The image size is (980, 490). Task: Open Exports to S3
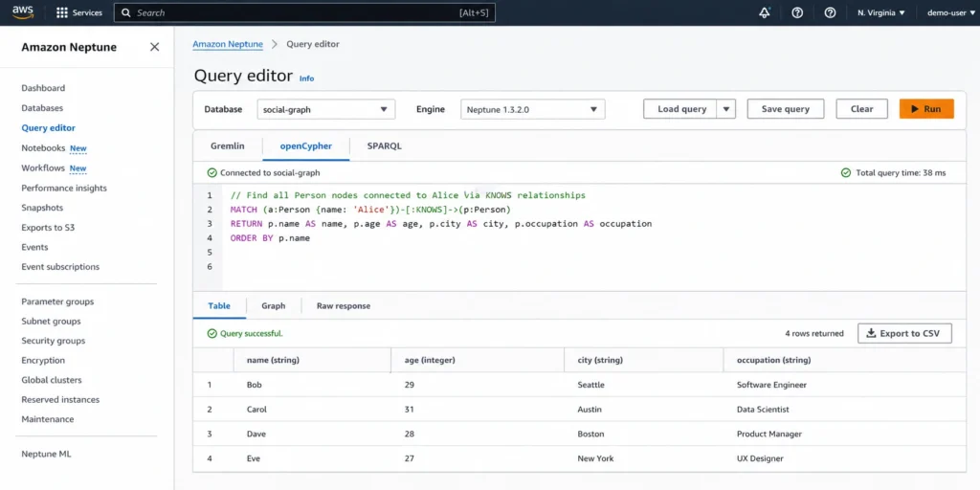[x=48, y=228]
